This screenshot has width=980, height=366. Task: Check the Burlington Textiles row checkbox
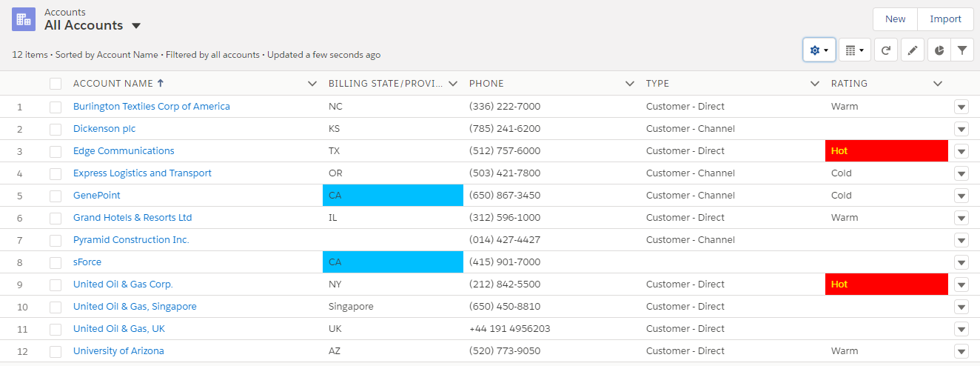(56, 107)
